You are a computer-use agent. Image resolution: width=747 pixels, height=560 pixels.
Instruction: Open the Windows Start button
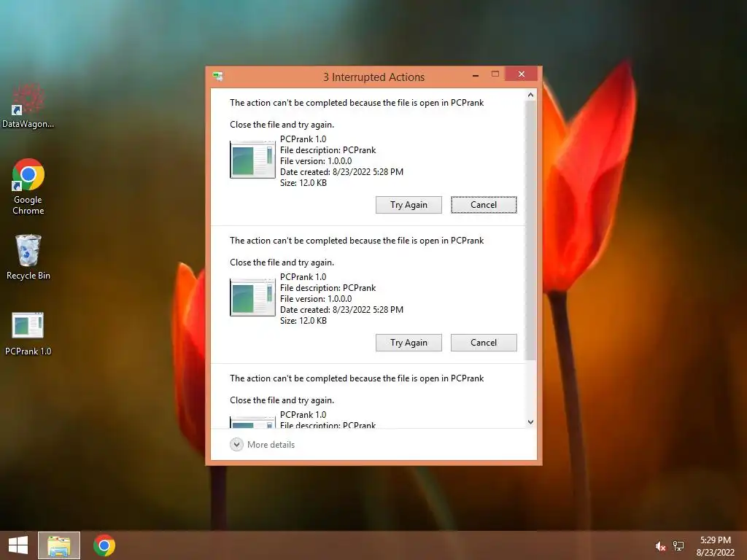point(18,545)
